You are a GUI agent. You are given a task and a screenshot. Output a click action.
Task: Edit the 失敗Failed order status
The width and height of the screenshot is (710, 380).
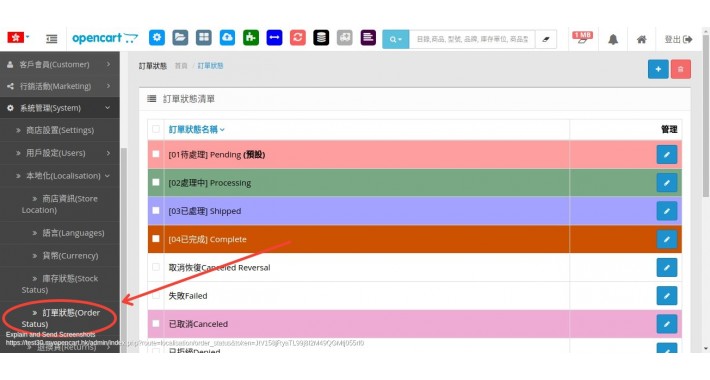point(667,296)
